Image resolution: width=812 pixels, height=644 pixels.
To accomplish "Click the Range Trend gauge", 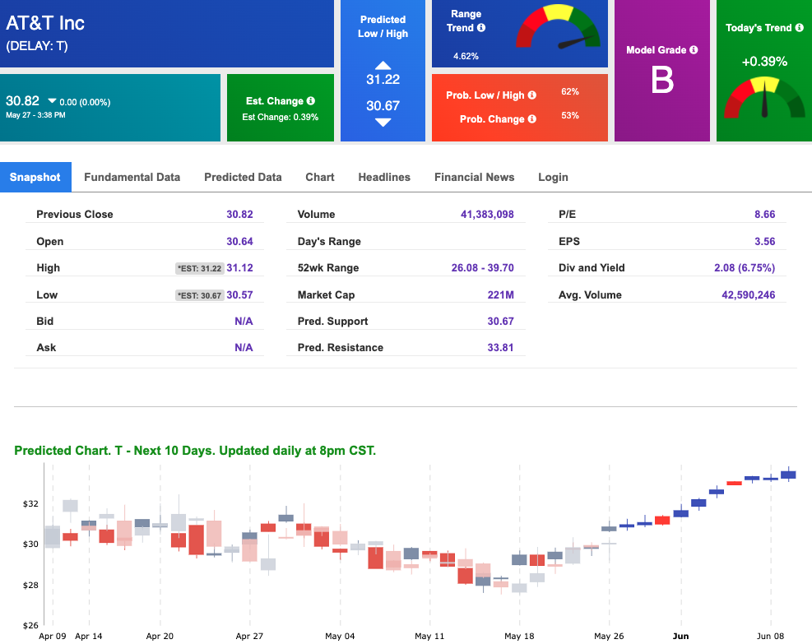I will [x=559, y=27].
